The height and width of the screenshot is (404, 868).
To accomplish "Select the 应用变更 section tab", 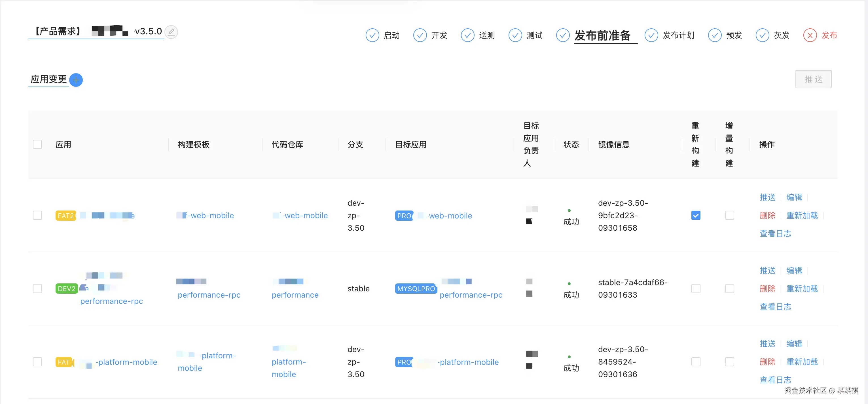I will click(x=48, y=79).
